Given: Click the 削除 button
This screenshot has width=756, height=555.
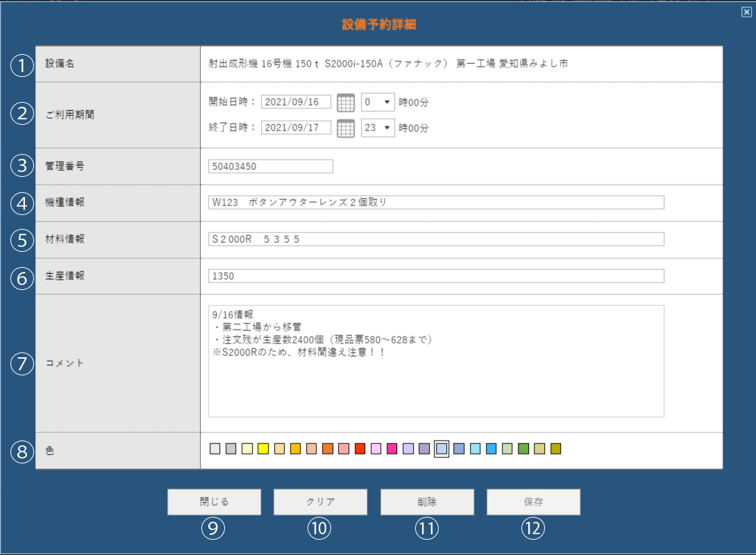Looking at the screenshot, I should 427,502.
